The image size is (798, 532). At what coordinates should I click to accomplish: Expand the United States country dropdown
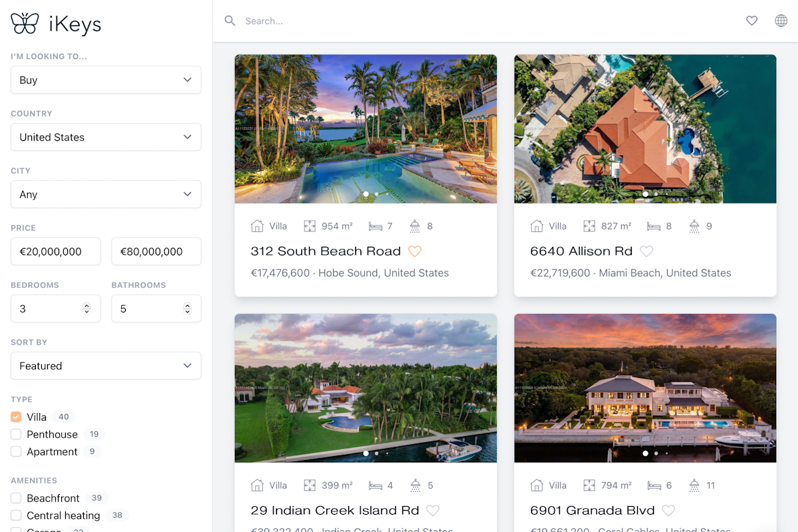(106, 137)
